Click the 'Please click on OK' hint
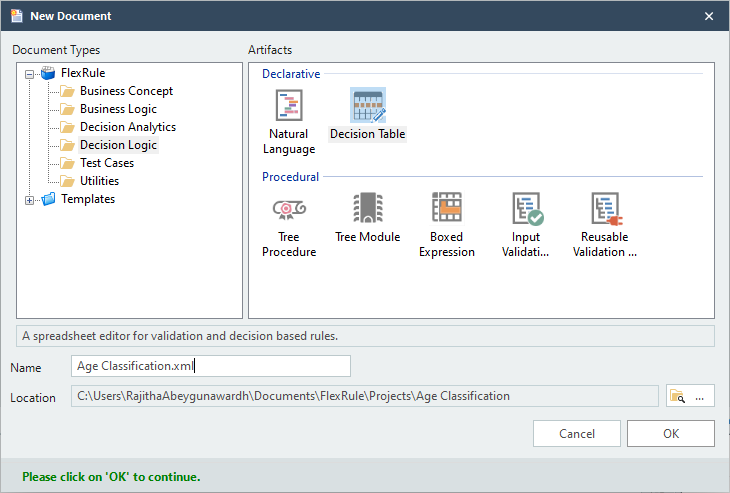This screenshot has height=493, width=730. click(x=111, y=477)
